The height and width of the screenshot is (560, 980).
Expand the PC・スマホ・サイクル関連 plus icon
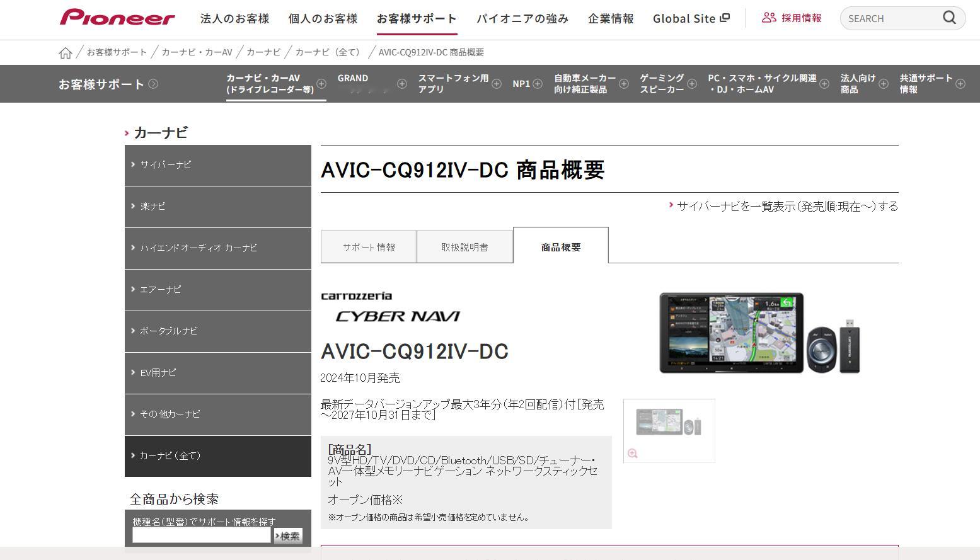point(824,84)
